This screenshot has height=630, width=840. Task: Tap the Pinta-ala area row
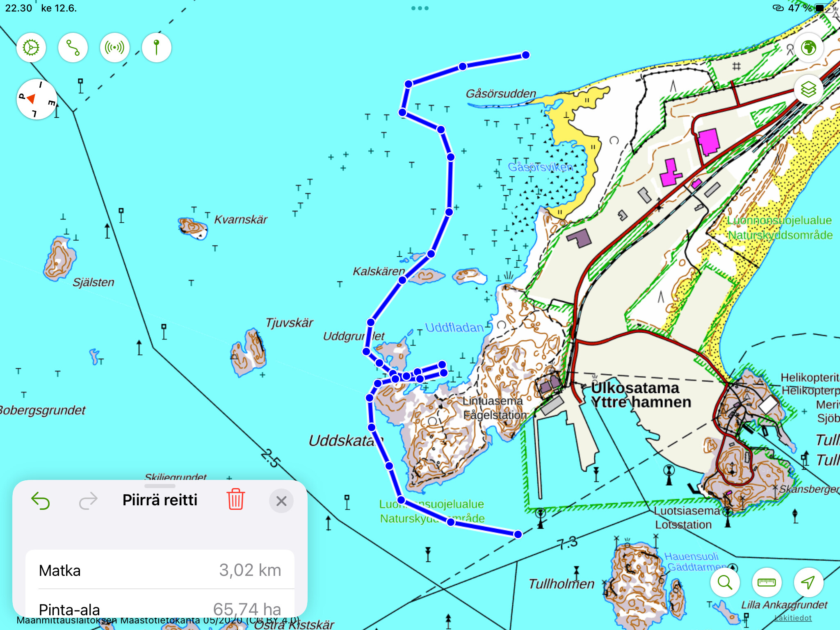tap(160, 608)
